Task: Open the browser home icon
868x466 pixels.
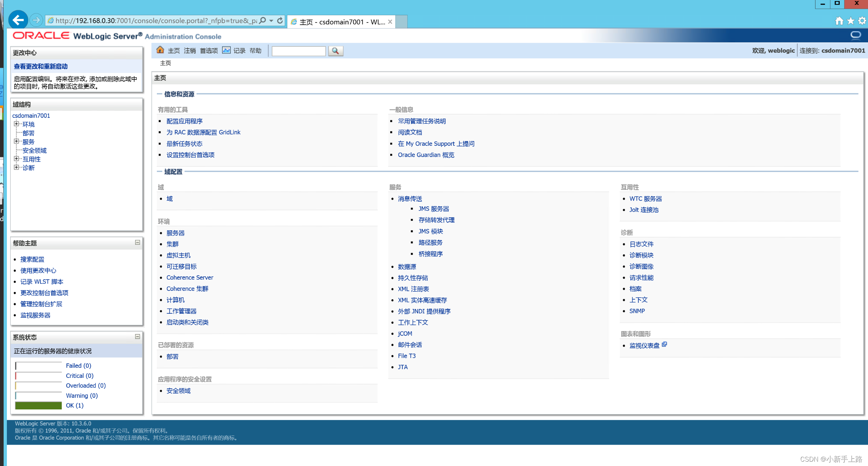Action: pos(839,21)
